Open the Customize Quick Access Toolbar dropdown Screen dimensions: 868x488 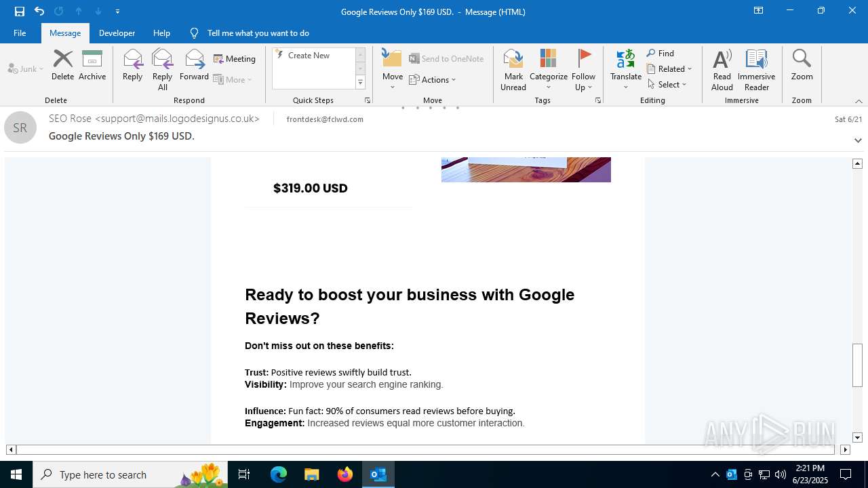coord(117,12)
